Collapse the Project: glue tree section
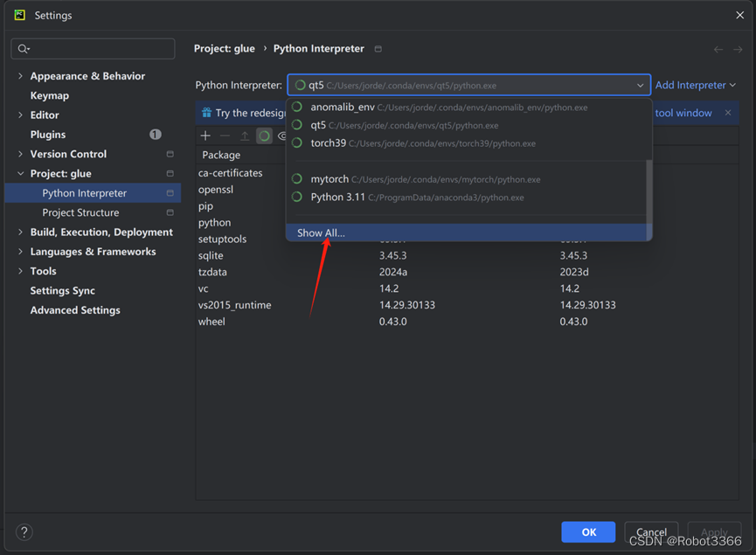756x555 pixels. pos(21,173)
